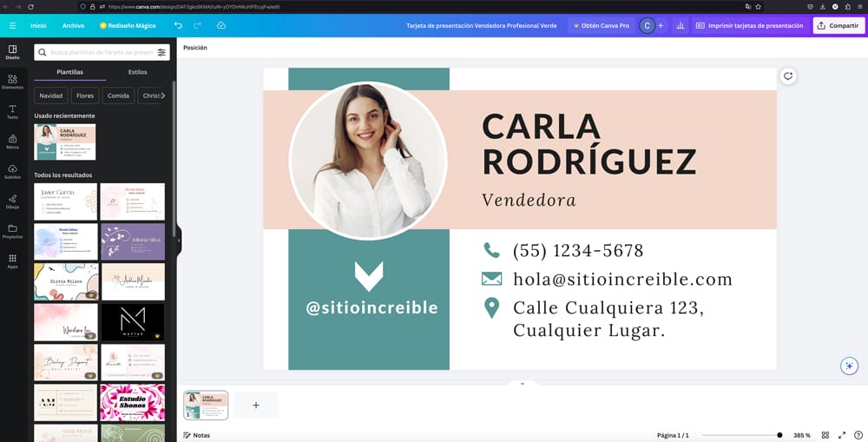The width and height of the screenshot is (868, 442).
Task: Toggle fullscreen presentation mode
Action: click(x=842, y=435)
